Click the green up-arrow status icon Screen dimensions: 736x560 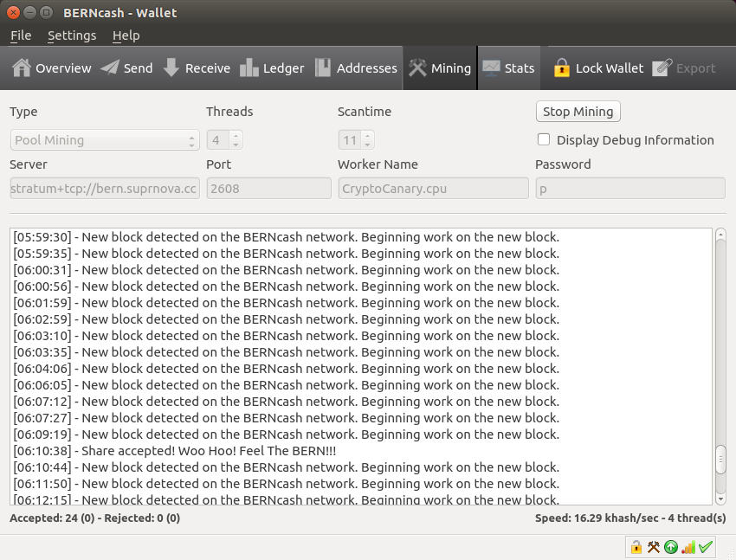(671, 547)
